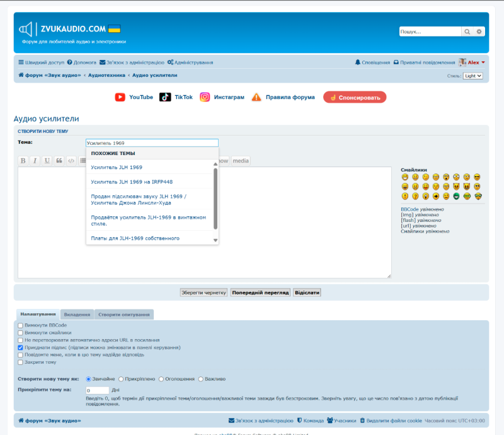The width and height of the screenshot is (504, 435).
Task: Open suggested topic Продаётся усилитель JLH-1969
Action: [x=149, y=221]
